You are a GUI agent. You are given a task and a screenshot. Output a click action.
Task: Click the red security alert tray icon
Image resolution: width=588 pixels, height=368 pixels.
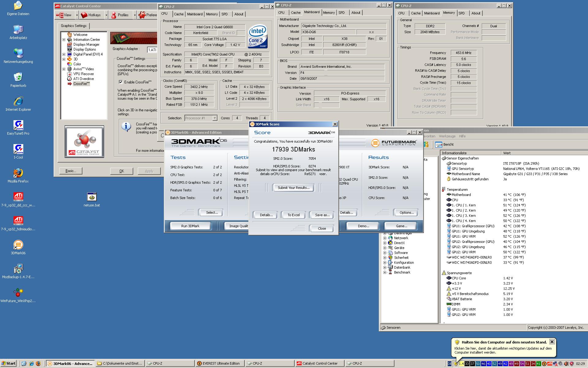[x=571, y=364]
